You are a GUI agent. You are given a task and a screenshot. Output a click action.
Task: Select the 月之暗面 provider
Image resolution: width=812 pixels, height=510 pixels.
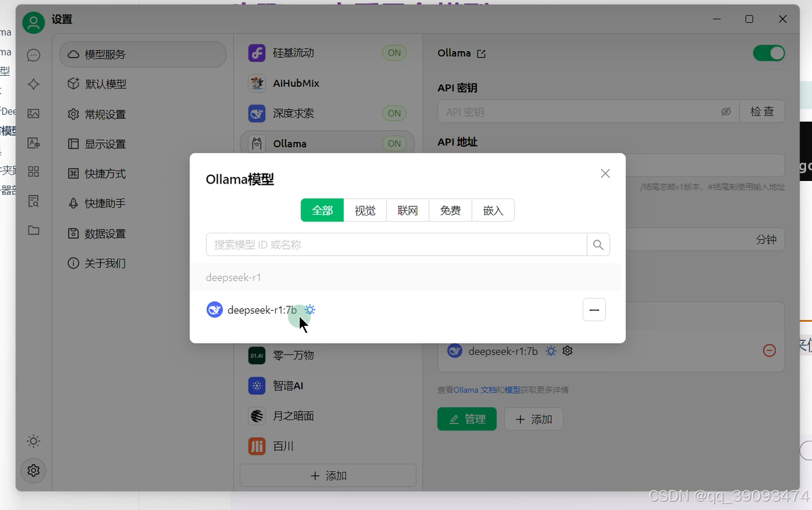coord(328,416)
